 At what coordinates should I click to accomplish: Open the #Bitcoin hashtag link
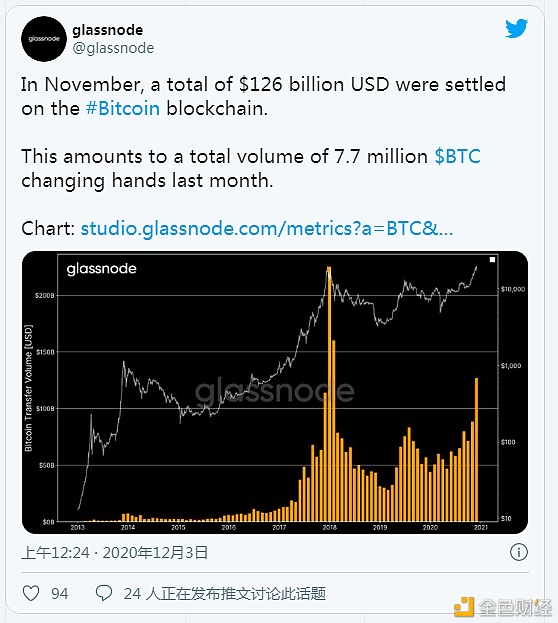tap(123, 108)
